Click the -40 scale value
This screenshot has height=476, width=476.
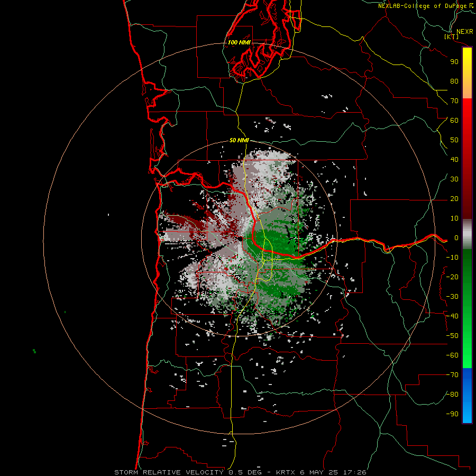[452, 316]
